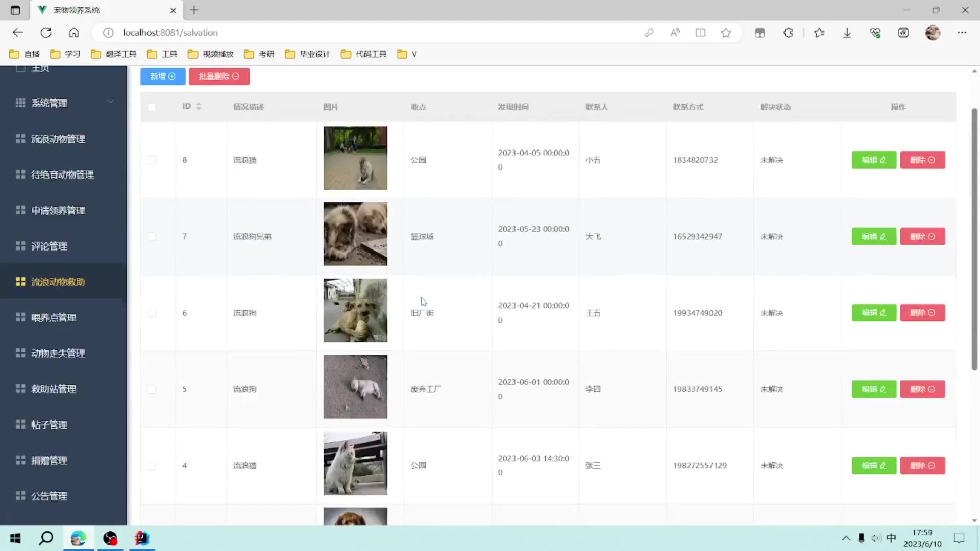Delete the row for contact 大飞
The width and height of the screenshot is (980, 551).
pyautogui.click(x=922, y=237)
